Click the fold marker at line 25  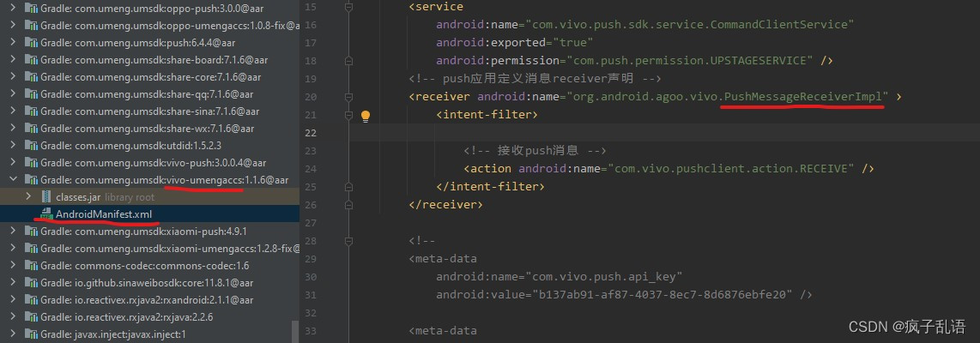(x=348, y=187)
